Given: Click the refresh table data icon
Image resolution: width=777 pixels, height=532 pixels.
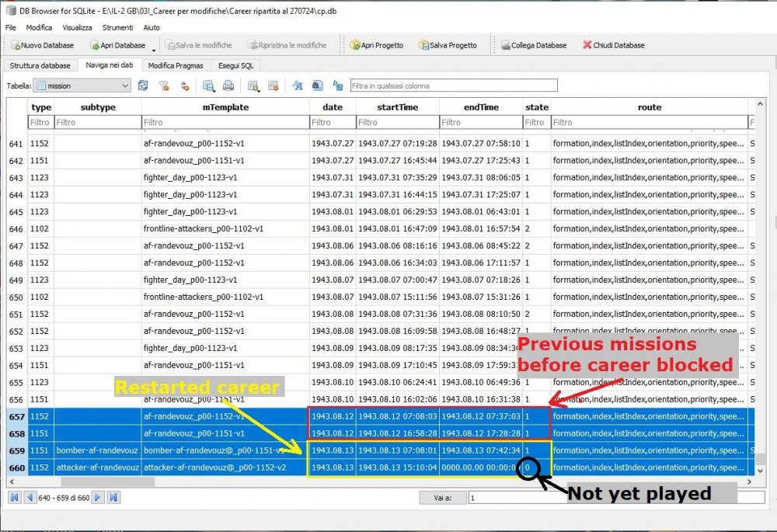Looking at the screenshot, I should (x=143, y=85).
